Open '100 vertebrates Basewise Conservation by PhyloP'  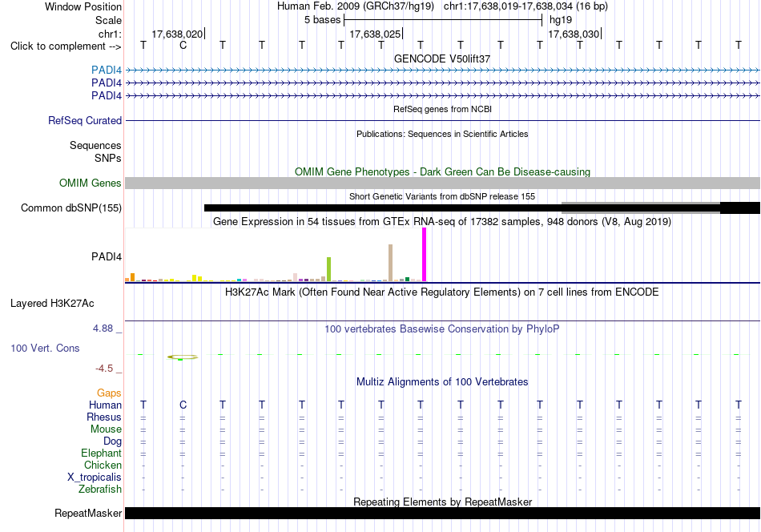tap(442, 329)
